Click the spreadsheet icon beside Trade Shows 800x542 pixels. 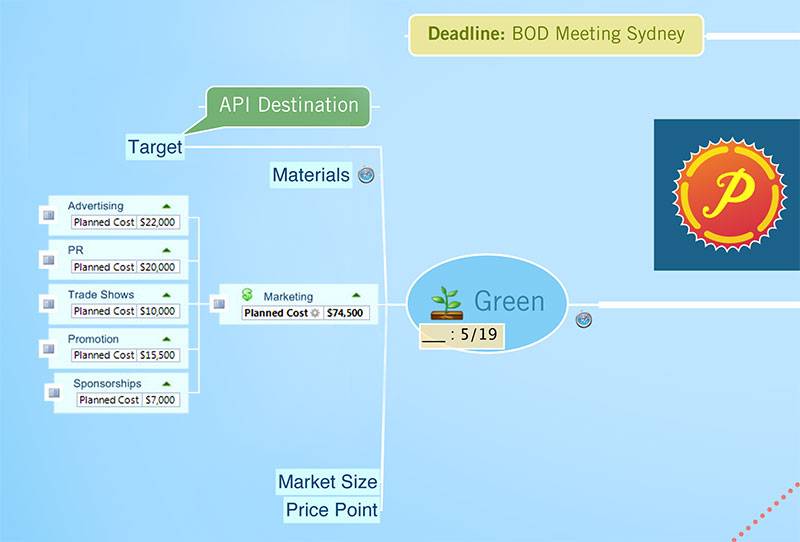(48, 304)
